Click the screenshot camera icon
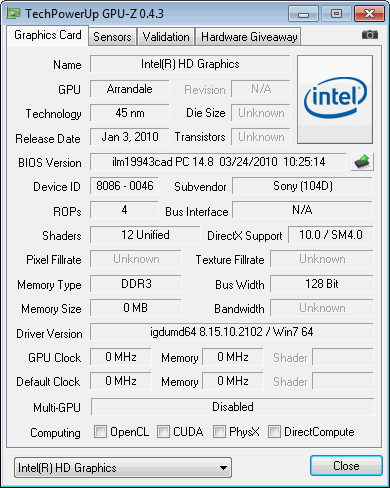This screenshot has width=390, height=488. click(x=370, y=35)
